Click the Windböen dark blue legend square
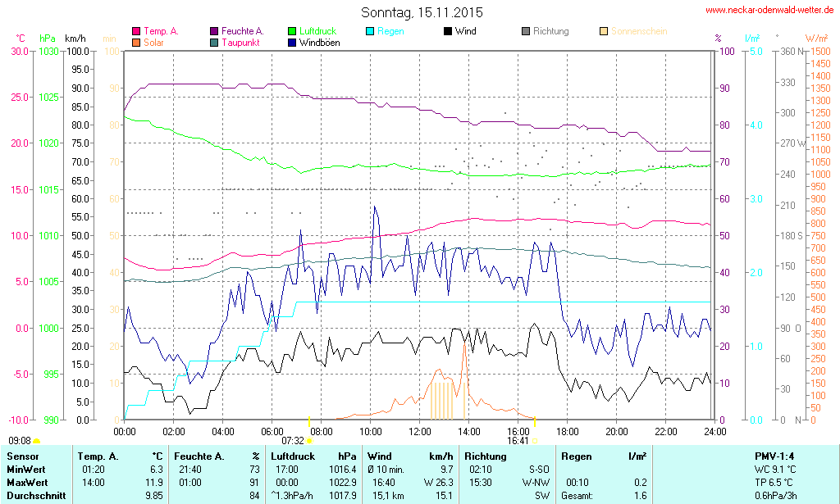The image size is (840, 504). (x=292, y=42)
